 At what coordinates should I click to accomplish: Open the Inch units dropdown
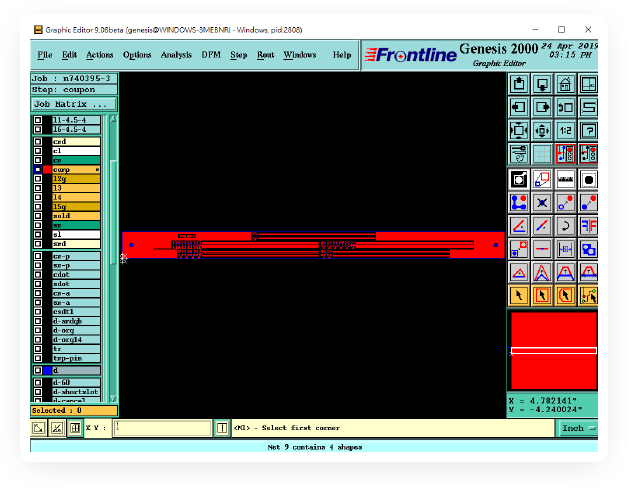[x=577, y=428]
